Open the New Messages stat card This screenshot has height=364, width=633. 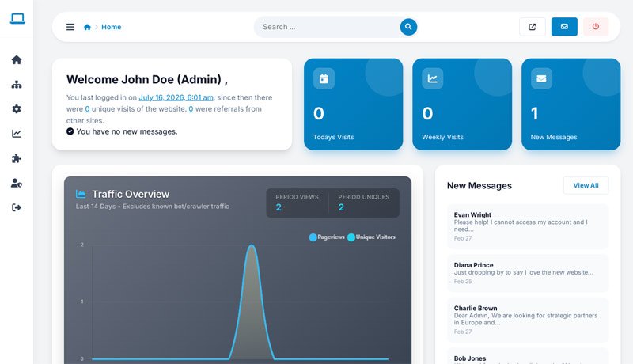pos(570,104)
